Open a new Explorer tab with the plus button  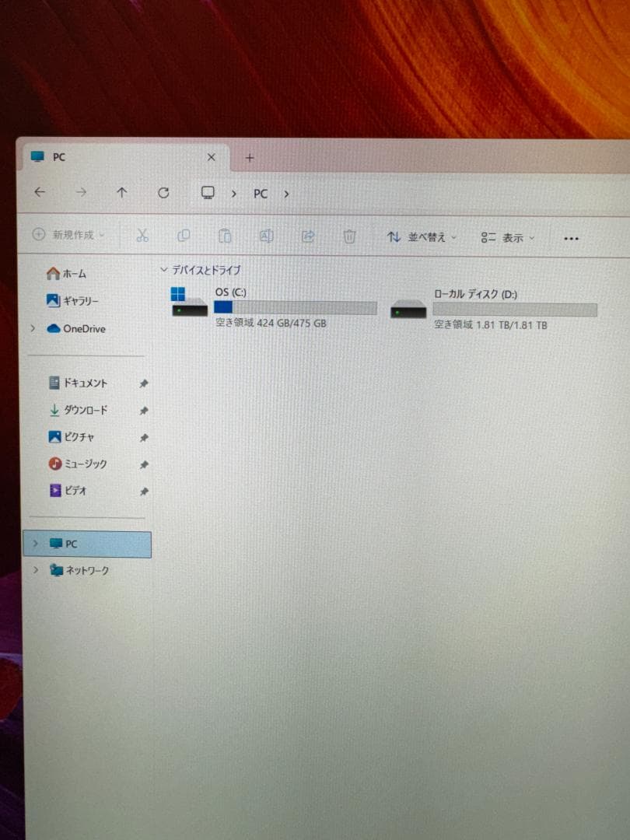tap(249, 157)
